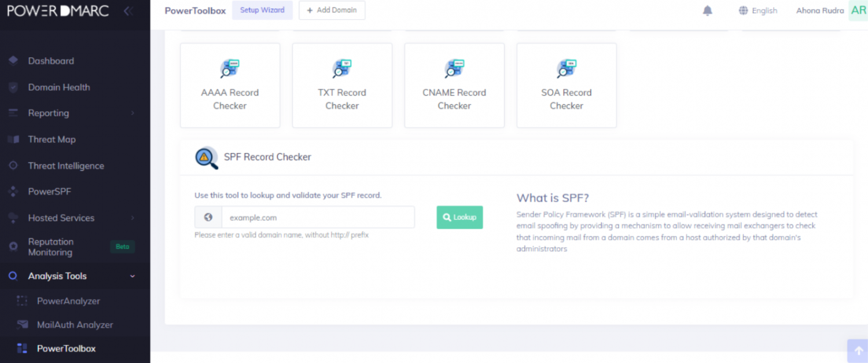Expand the Hosted Services section
The width and height of the screenshot is (868, 363).
[61, 218]
